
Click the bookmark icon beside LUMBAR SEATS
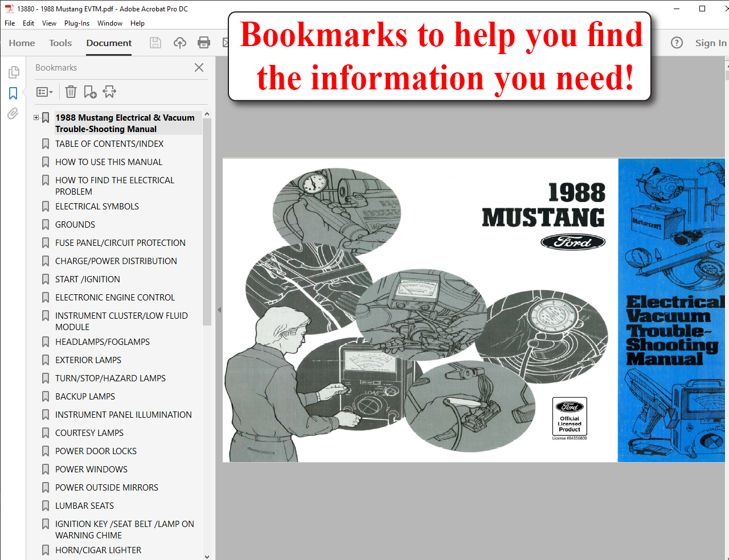coord(46,506)
